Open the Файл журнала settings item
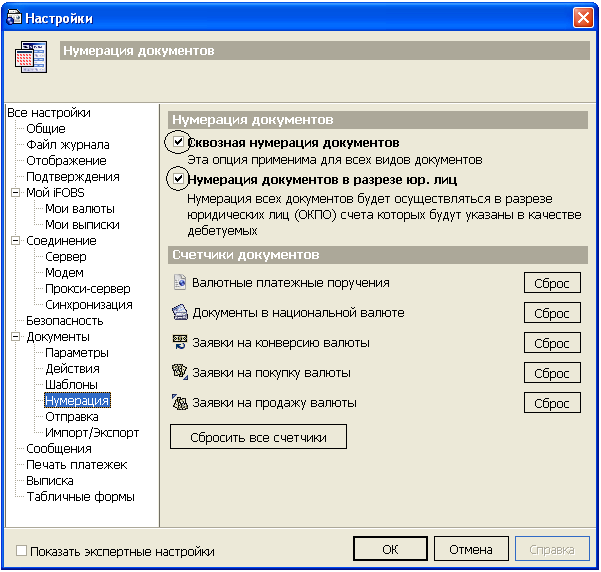The height and width of the screenshot is (572, 601). 68,145
